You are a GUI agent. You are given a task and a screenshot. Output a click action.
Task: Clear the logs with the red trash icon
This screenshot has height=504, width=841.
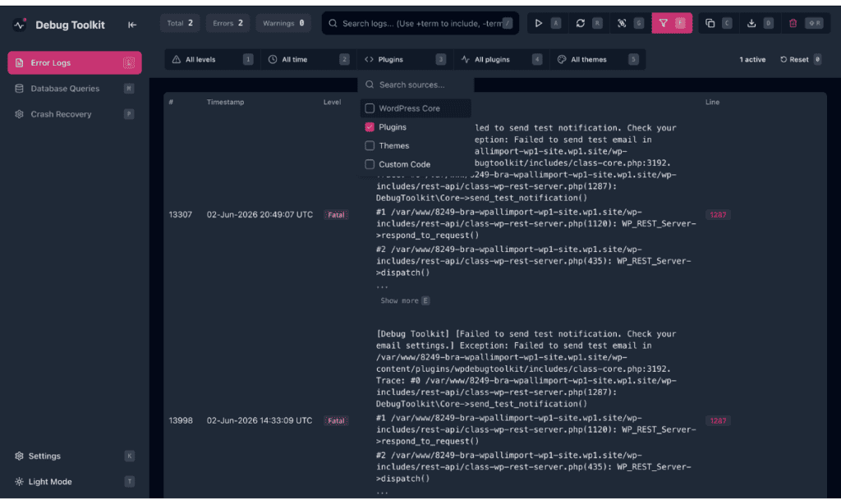[x=793, y=23]
